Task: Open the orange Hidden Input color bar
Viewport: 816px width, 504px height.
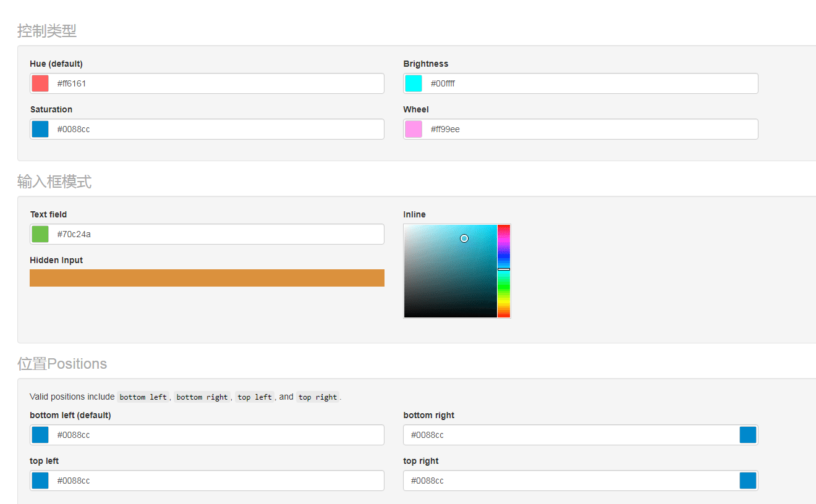Action: [207, 278]
